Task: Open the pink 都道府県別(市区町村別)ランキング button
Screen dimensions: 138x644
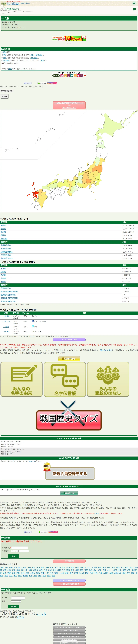Action: point(69,105)
